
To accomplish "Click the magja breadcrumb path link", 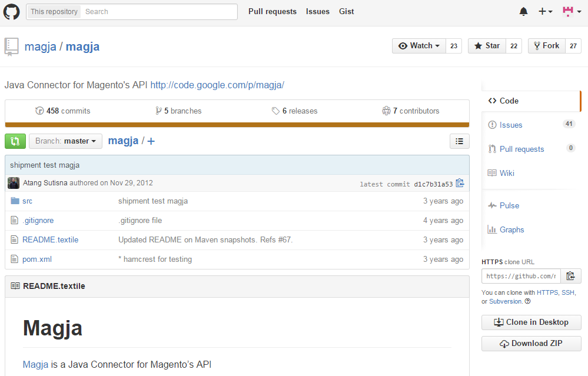I will [123, 141].
